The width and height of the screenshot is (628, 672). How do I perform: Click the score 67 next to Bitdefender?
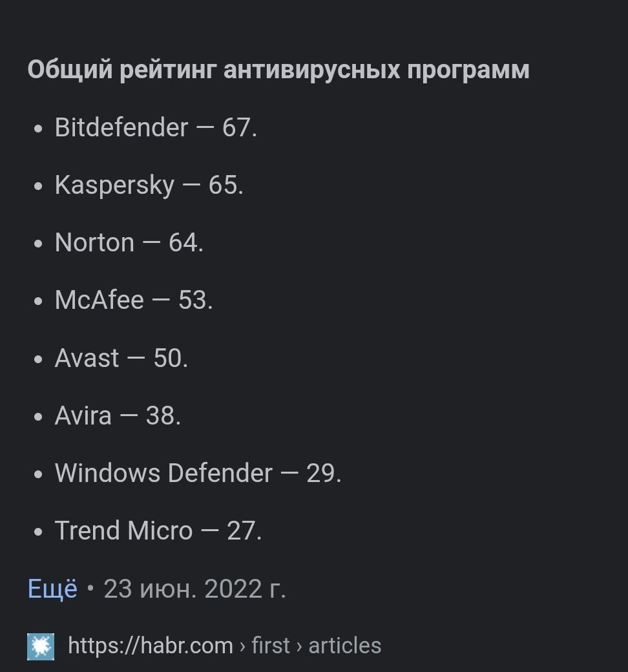click(236, 127)
